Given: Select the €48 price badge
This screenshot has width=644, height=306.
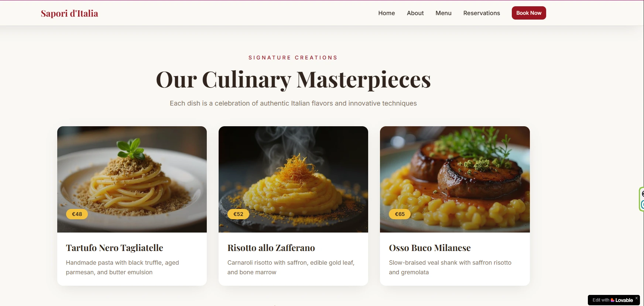Looking at the screenshot, I should 77,214.
